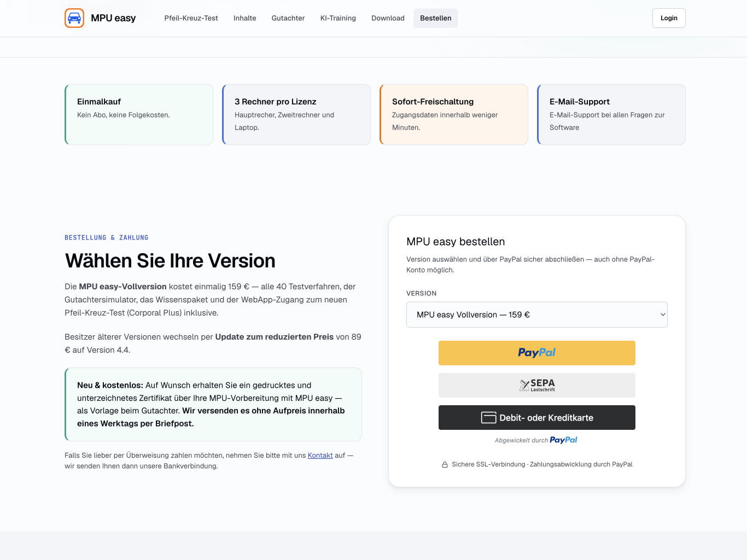Click 'Kein Abo, keine Folgekosten.' text
The image size is (747, 560).
pyautogui.click(x=124, y=115)
